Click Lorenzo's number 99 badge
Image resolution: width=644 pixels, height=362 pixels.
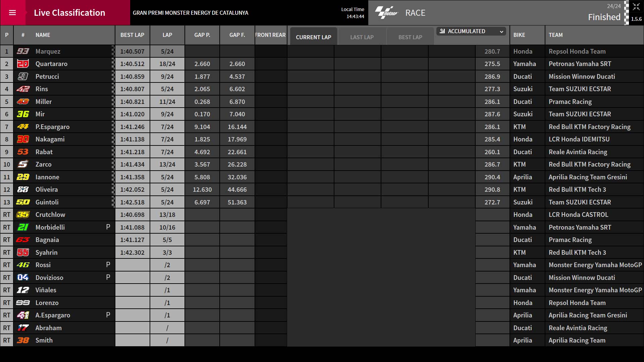pos(23,303)
